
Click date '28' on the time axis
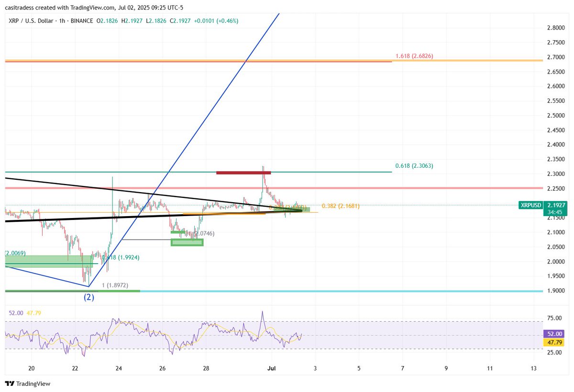click(206, 368)
